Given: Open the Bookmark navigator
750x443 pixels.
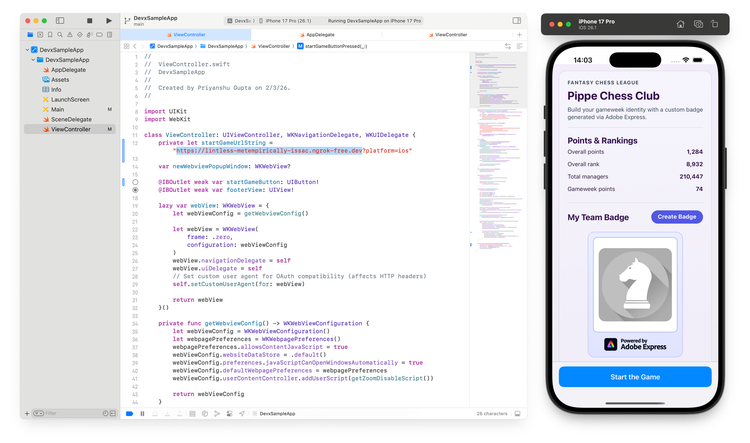Looking at the screenshot, I should [x=50, y=34].
